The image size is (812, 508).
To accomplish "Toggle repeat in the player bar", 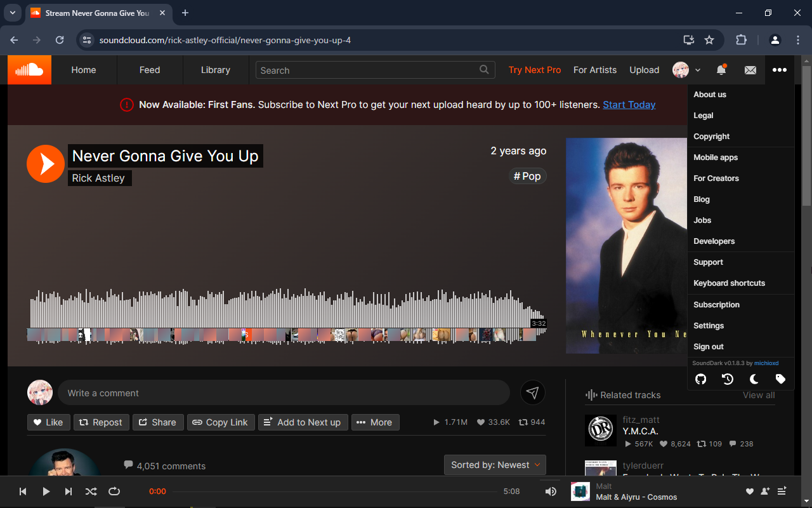I will point(114,491).
